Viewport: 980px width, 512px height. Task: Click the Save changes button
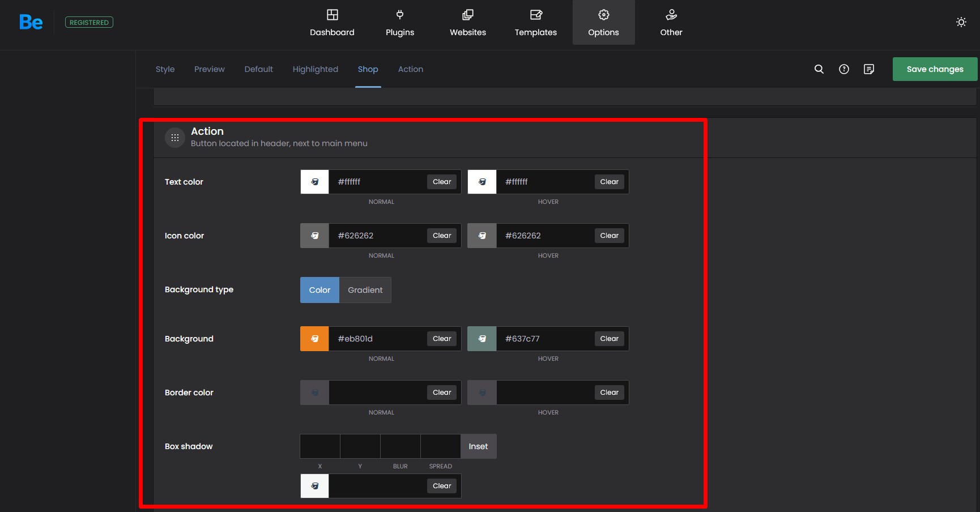pos(935,69)
